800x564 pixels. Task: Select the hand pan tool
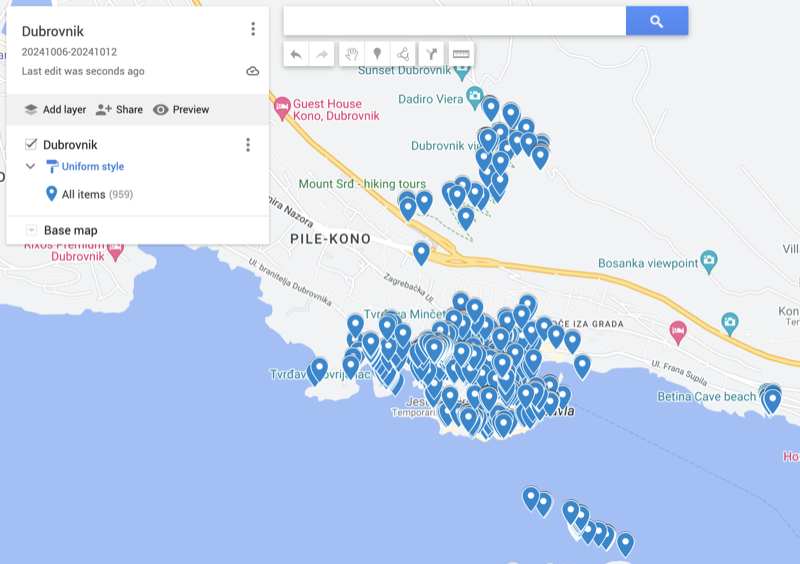coord(351,54)
